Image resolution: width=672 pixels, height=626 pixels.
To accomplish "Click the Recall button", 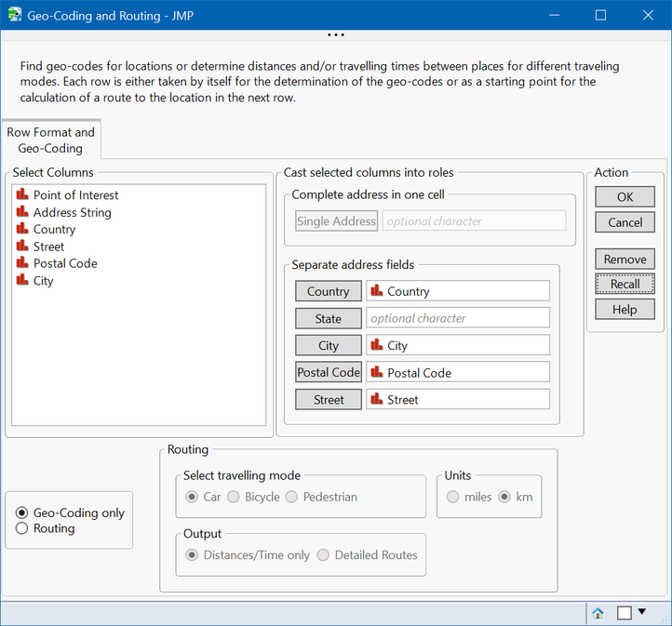I will [x=625, y=284].
